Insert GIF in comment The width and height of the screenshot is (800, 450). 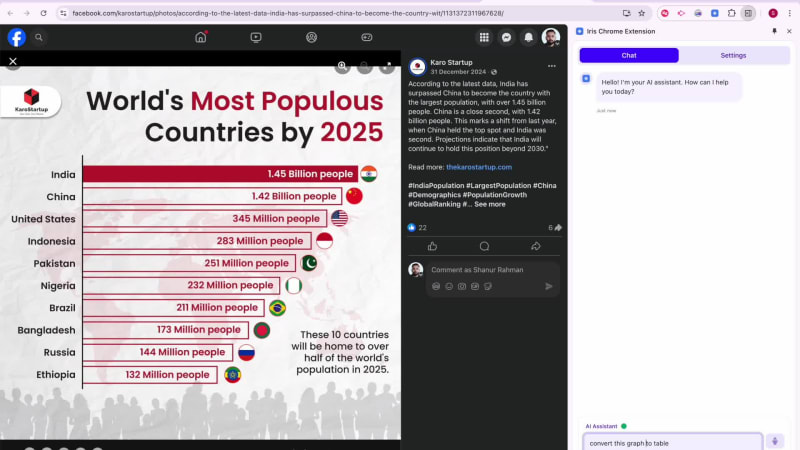(475, 287)
